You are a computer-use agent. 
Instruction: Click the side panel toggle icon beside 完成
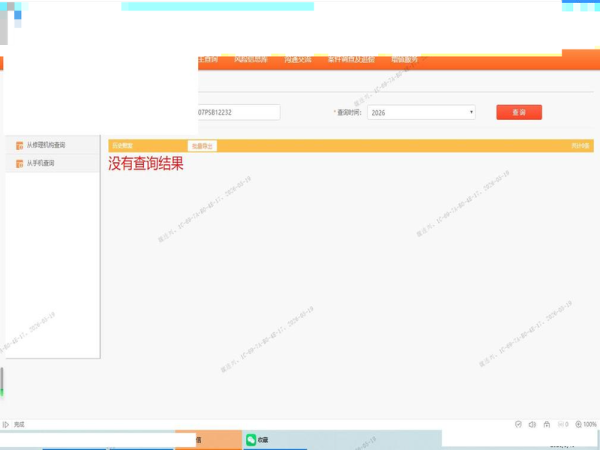[x=6, y=425]
